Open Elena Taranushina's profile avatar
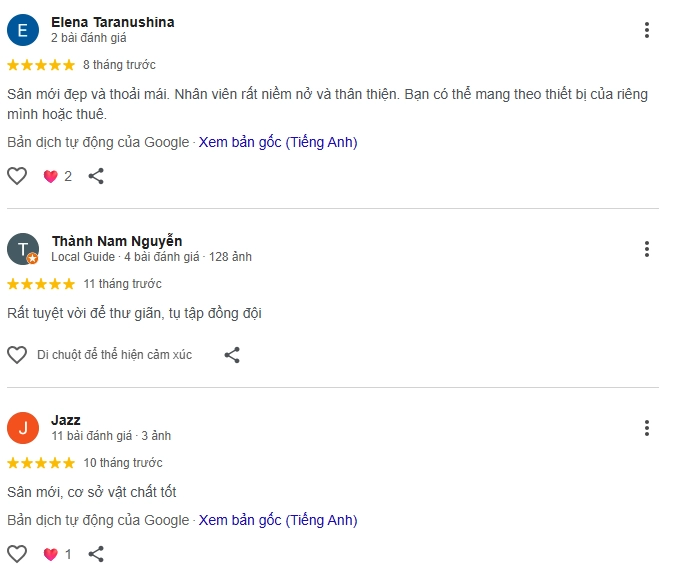 23,30
